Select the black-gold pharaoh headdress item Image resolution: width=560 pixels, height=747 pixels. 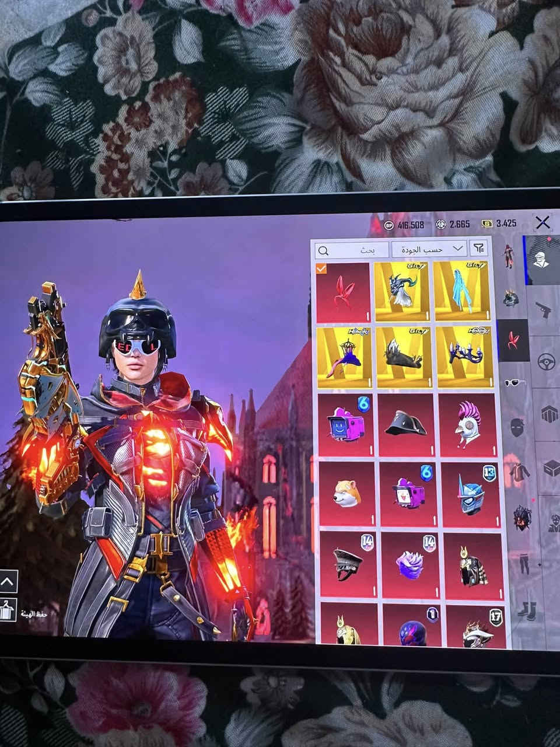pyautogui.click(x=474, y=566)
